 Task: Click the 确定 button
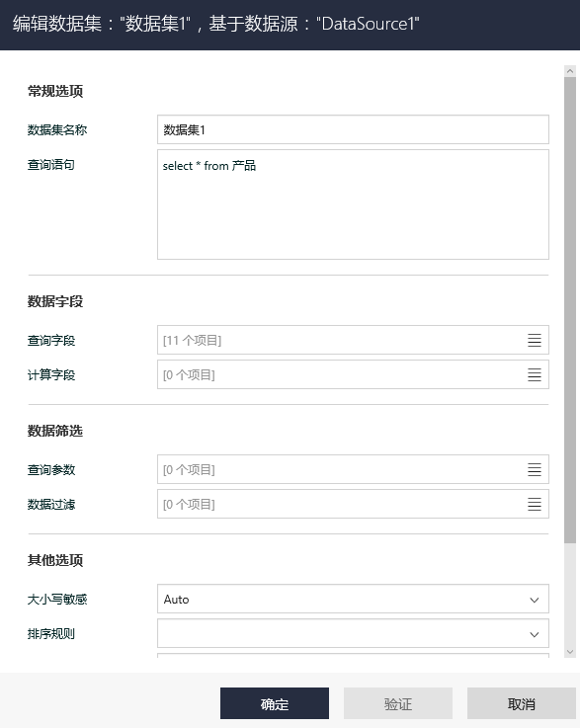275,703
